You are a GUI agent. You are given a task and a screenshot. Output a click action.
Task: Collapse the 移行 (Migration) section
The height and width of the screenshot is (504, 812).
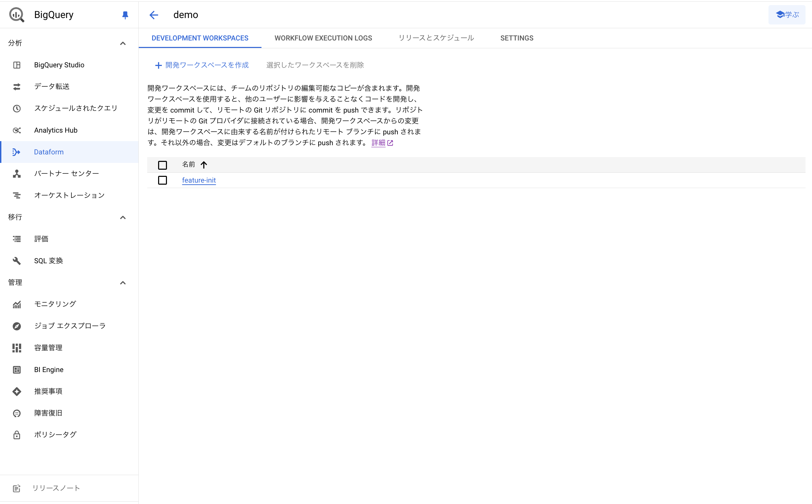coord(123,217)
